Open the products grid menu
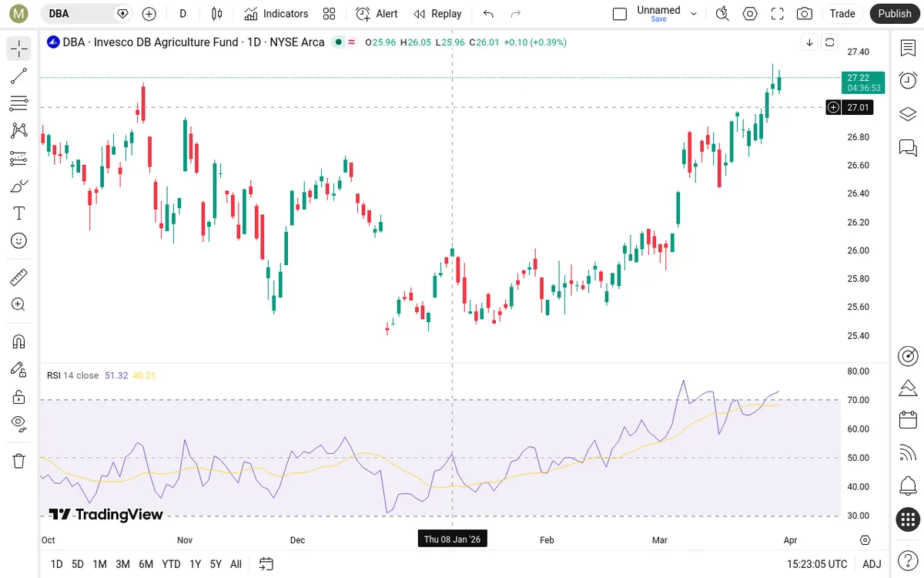924x578 pixels. (x=908, y=519)
